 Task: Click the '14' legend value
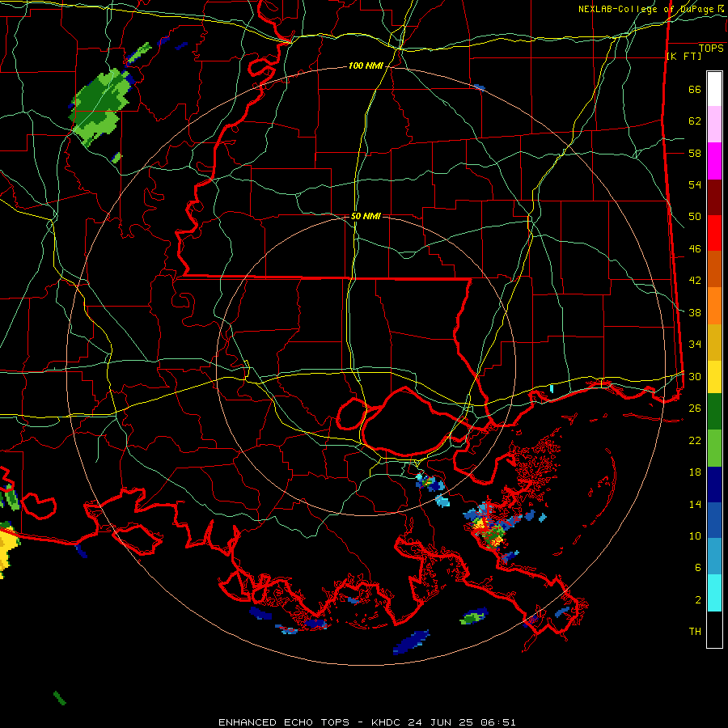[x=695, y=504]
